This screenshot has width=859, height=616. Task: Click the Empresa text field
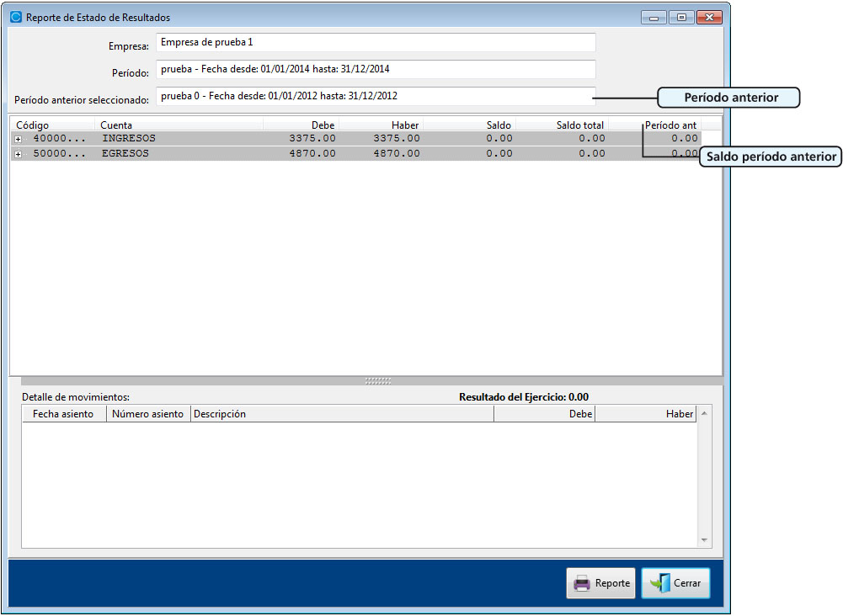[x=376, y=42]
